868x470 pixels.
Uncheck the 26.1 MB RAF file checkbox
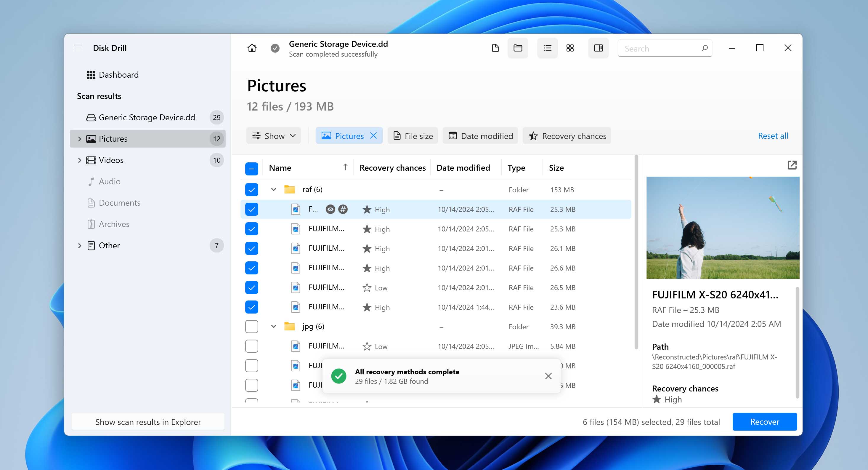pos(251,248)
